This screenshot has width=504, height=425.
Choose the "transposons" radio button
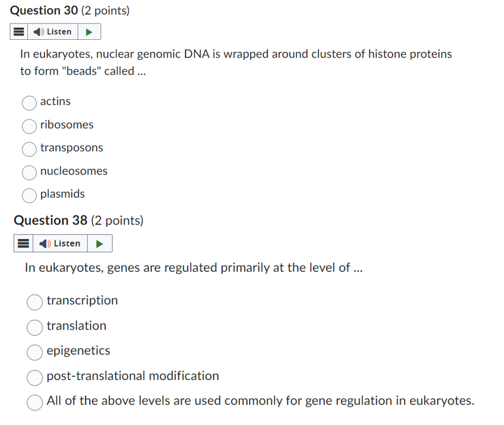tap(29, 149)
